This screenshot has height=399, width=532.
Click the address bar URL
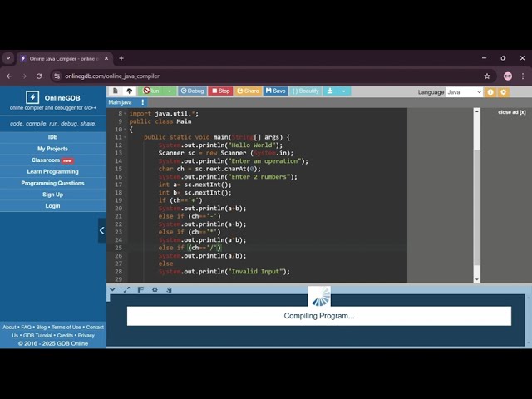tap(112, 76)
